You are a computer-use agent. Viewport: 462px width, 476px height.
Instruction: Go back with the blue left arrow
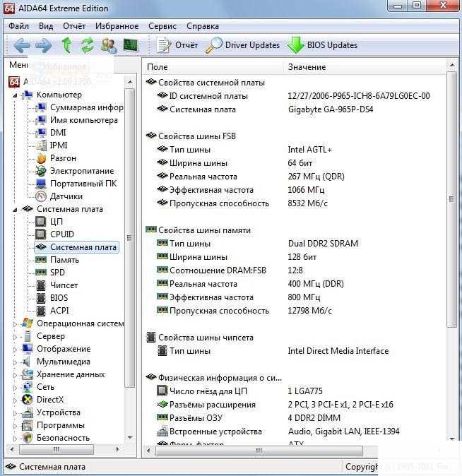pos(22,45)
